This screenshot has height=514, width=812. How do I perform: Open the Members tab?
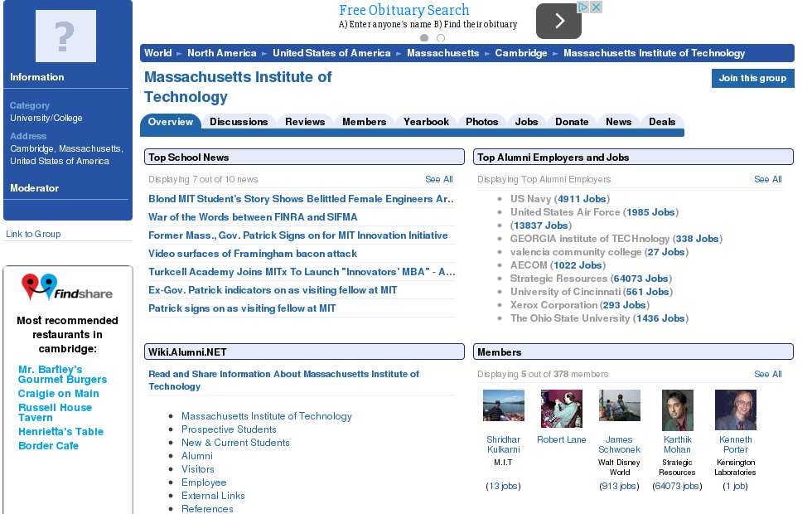(364, 122)
